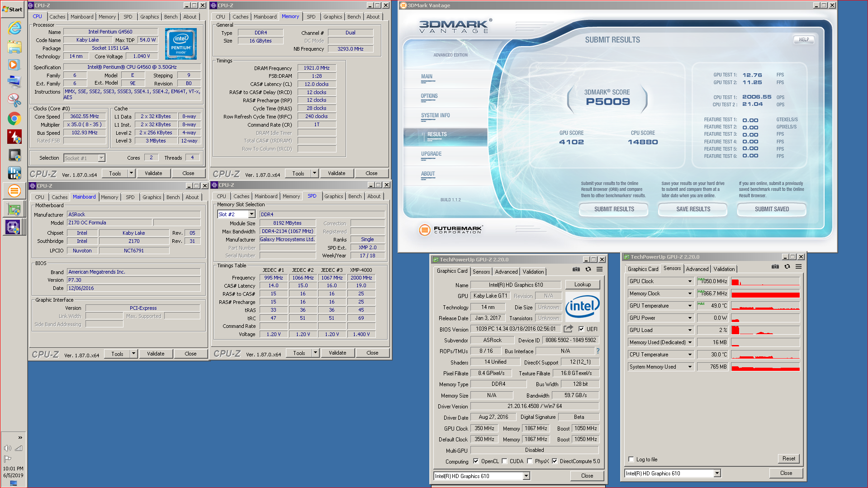868x488 pixels.
Task: Click the Intel logo in GPU-Z
Action: point(582,307)
